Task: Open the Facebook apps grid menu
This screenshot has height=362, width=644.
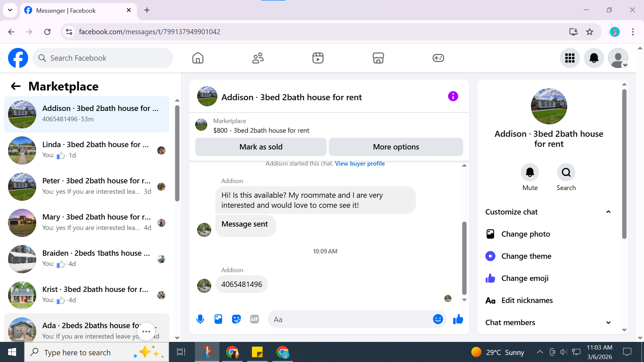Action: point(570,58)
